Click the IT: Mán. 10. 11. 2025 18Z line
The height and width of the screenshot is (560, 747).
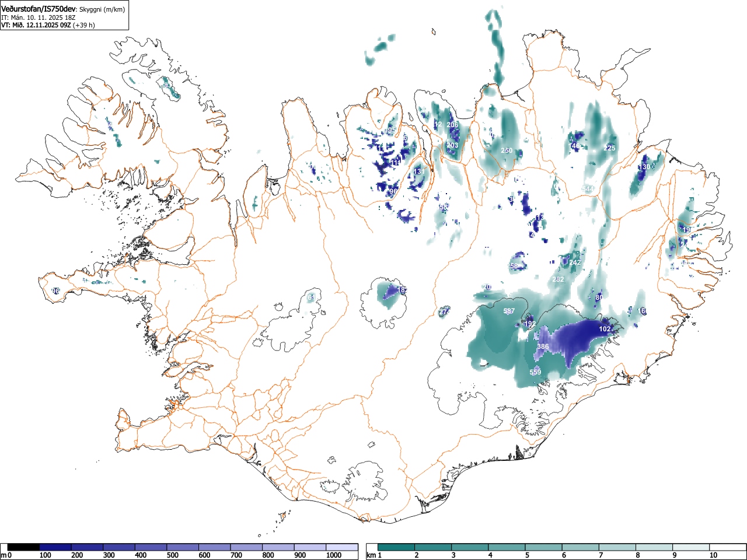39,18
